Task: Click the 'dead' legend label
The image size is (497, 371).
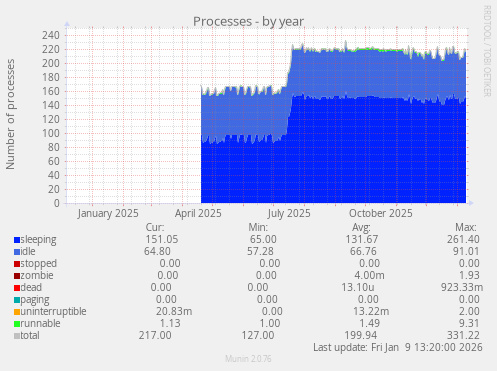Action: 31,287
